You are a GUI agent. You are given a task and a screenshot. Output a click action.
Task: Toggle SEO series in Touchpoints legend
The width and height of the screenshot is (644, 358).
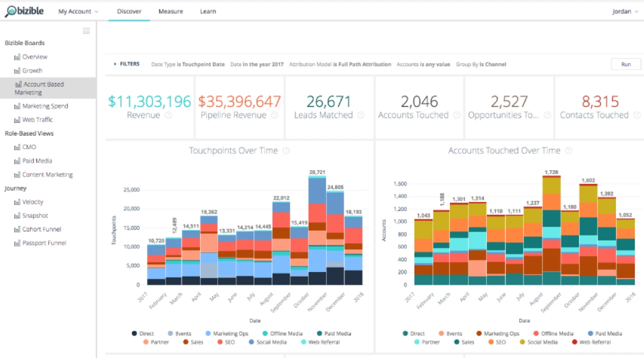(x=226, y=342)
